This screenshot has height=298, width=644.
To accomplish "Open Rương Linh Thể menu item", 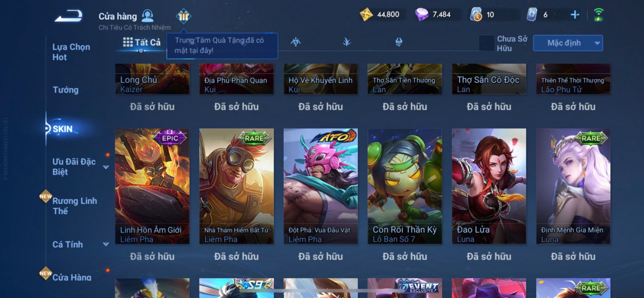I will [x=74, y=206].
